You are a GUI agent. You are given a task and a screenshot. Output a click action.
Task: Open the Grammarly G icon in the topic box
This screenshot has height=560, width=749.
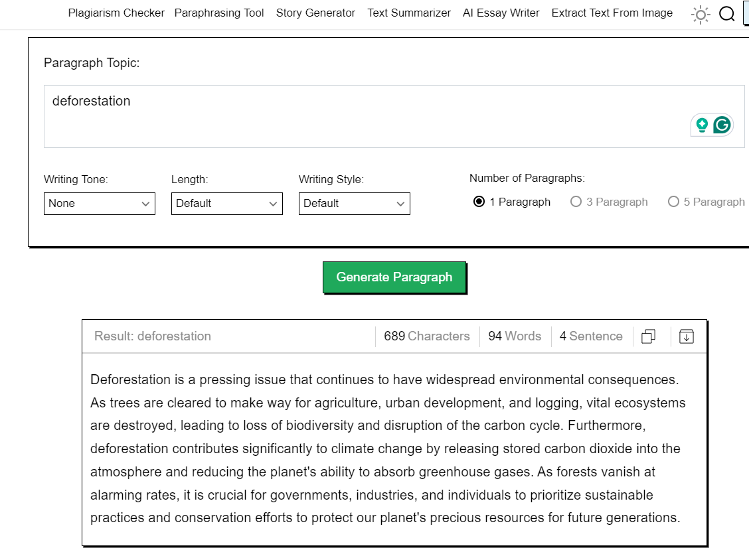(x=722, y=125)
